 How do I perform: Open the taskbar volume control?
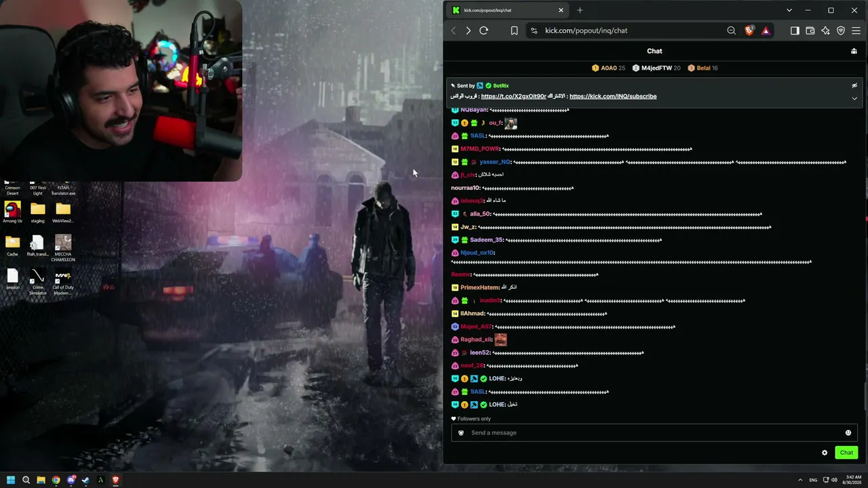pos(834,480)
